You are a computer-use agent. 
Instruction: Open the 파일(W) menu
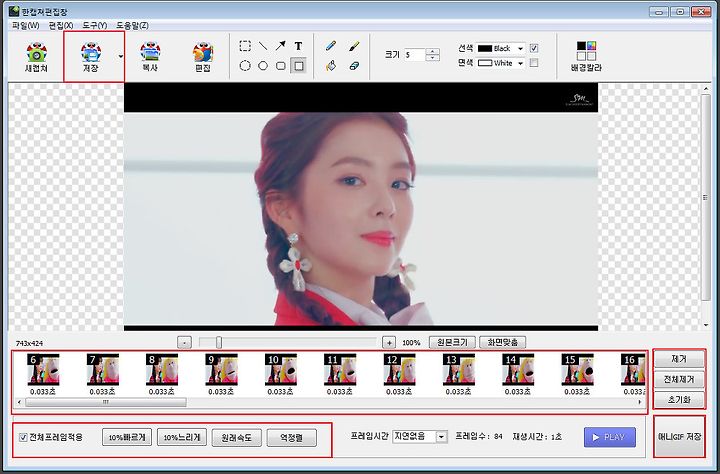click(25, 25)
